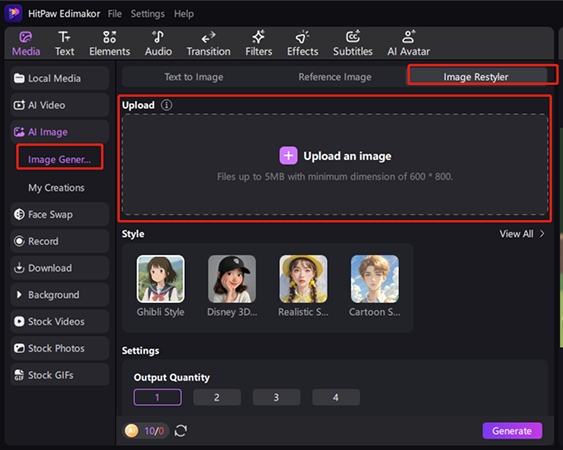Click the 10/0 credits counter
The height and width of the screenshot is (450, 563).
click(154, 431)
